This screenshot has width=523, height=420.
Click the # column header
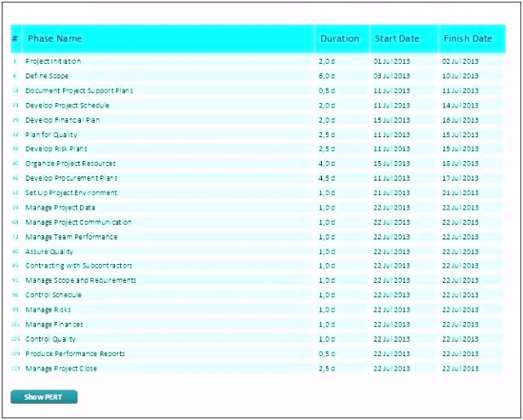pos(16,38)
